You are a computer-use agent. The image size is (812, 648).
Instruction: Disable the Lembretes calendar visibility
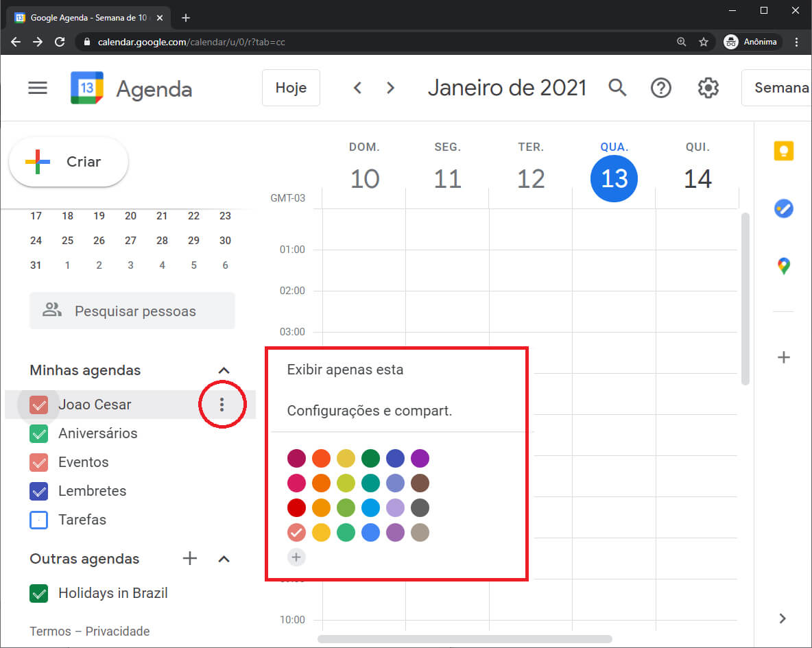tap(39, 491)
